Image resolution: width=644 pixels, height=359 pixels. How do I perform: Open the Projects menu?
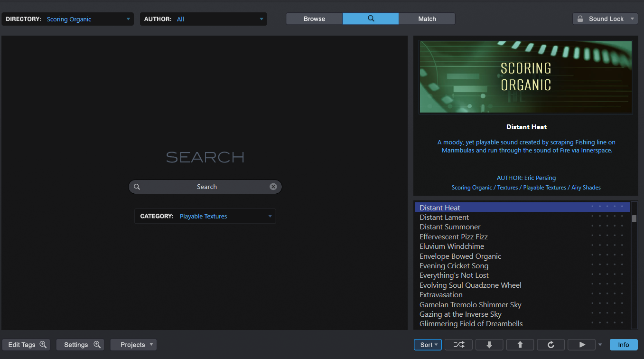tap(133, 345)
